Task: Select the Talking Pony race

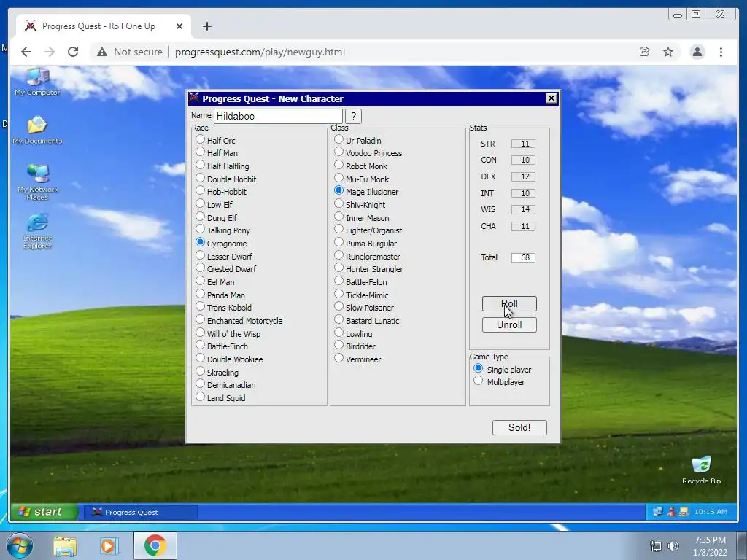Action: point(200,230)
